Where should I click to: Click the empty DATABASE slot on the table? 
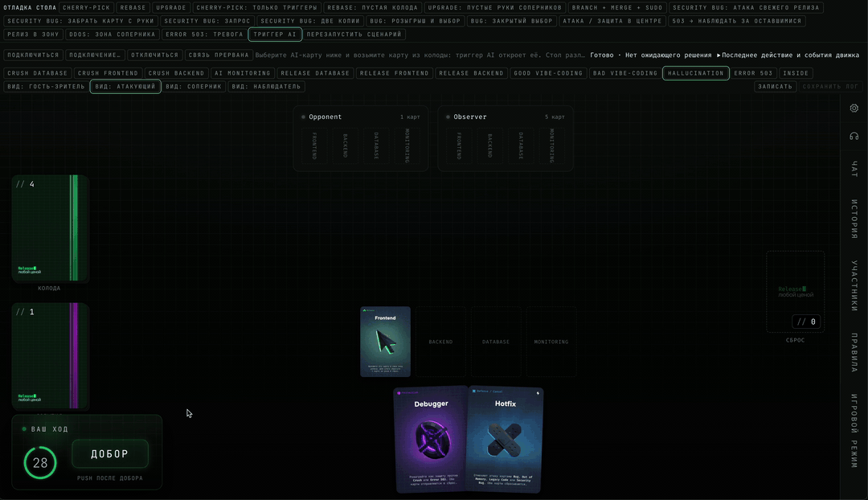point(495,342)
